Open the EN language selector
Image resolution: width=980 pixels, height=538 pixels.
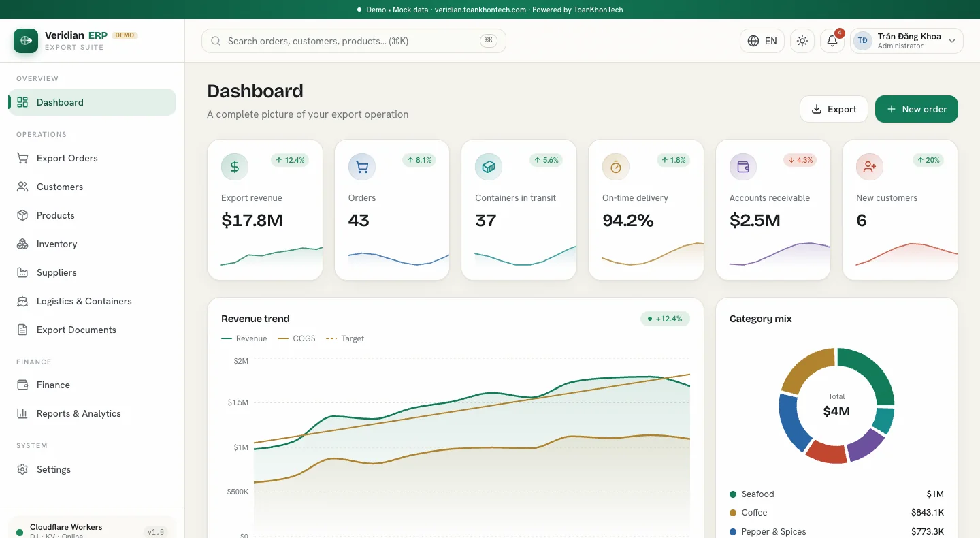[x=762, y=41]
